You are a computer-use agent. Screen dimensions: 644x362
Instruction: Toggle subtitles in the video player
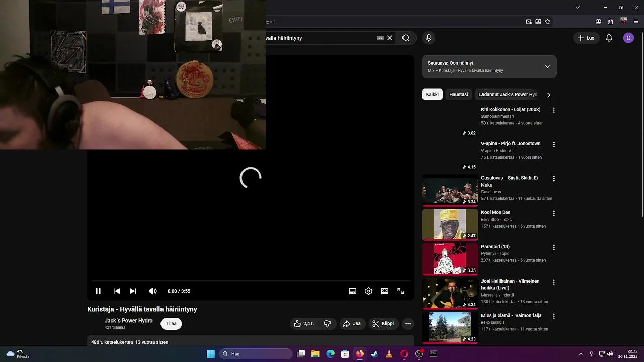point(353,291)
